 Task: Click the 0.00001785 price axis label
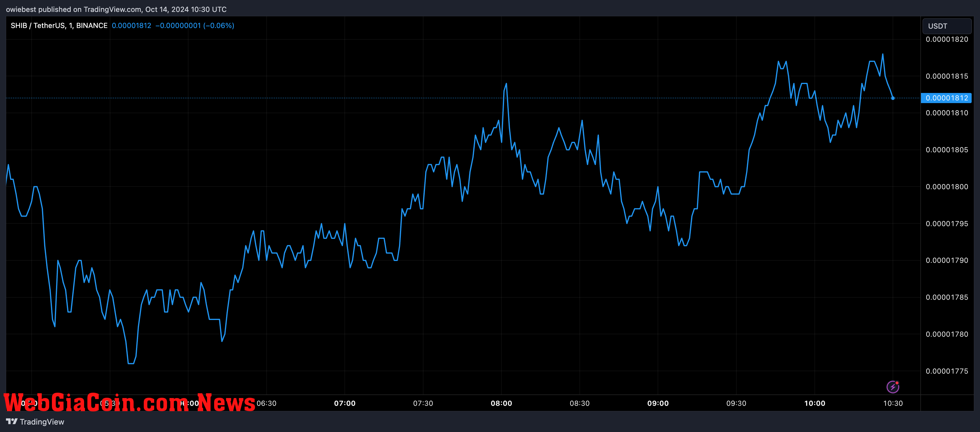pos(947,297)
